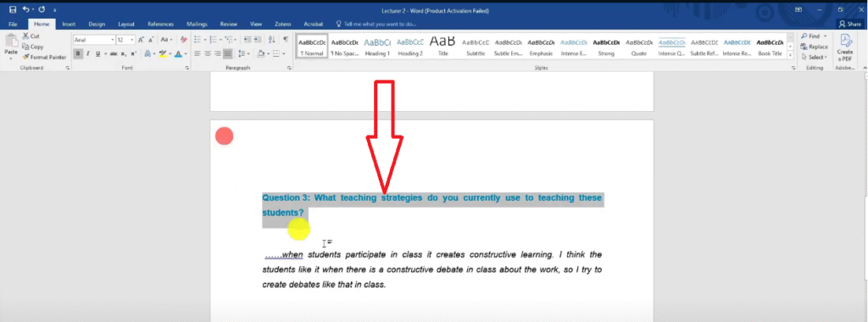
Task: Switch to the References tab
Action: tap(160, 25)
